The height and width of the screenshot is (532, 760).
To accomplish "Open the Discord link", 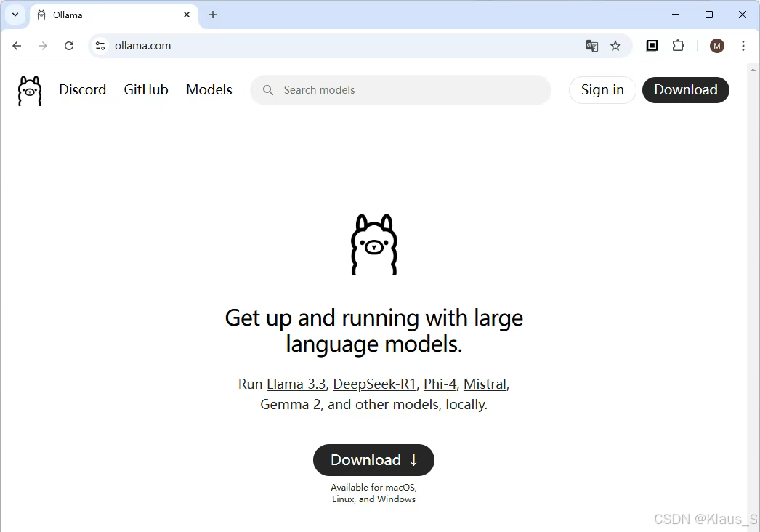I will pos(82,89).
